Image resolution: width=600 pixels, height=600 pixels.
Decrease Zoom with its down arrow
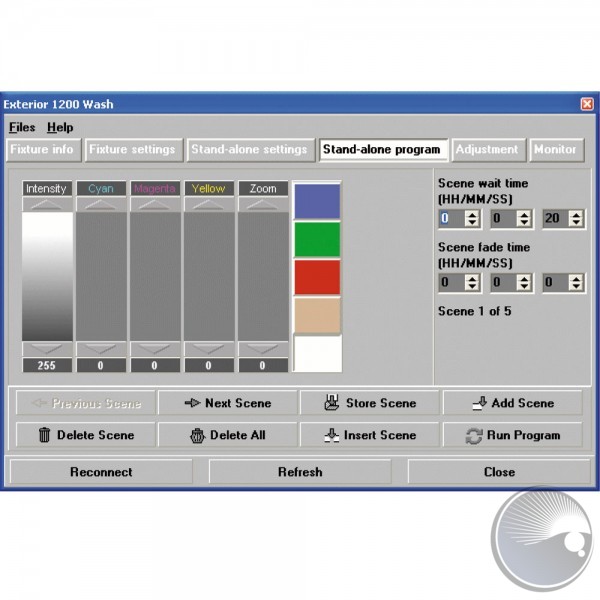point(263,349)
